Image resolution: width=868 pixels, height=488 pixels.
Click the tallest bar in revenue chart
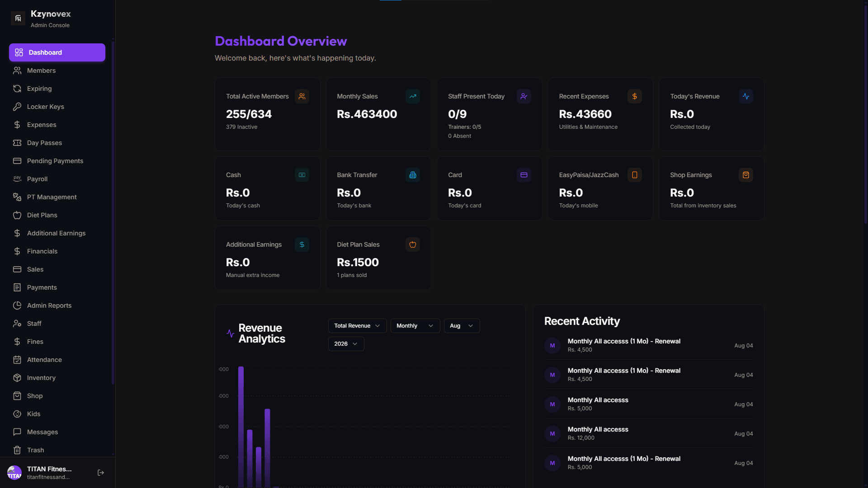241,427
